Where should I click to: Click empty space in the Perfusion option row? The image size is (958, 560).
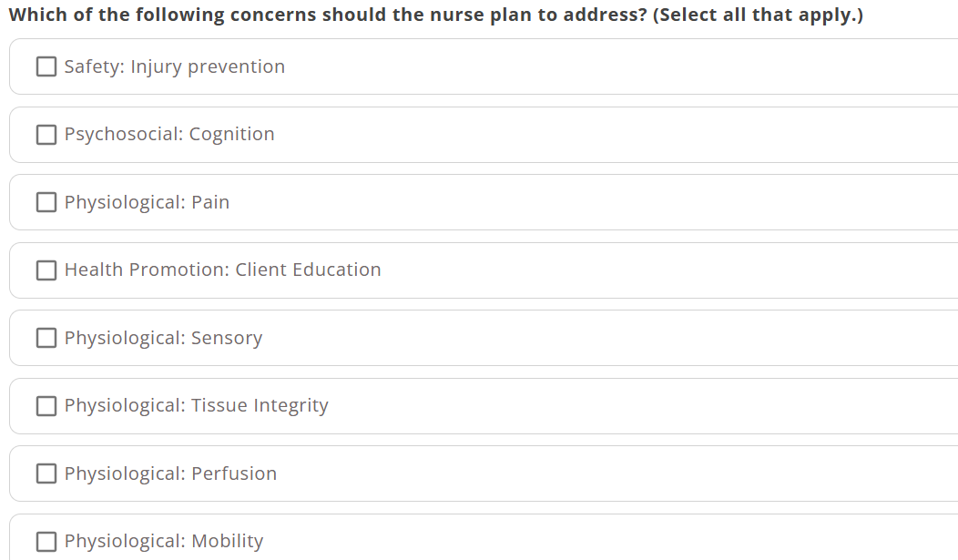click(x=592, y=473)
